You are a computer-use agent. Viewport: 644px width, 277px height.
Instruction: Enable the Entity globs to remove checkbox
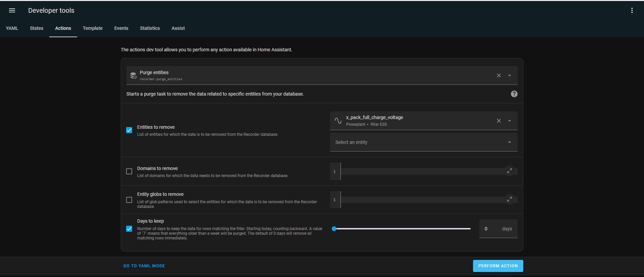coord(129,200)
